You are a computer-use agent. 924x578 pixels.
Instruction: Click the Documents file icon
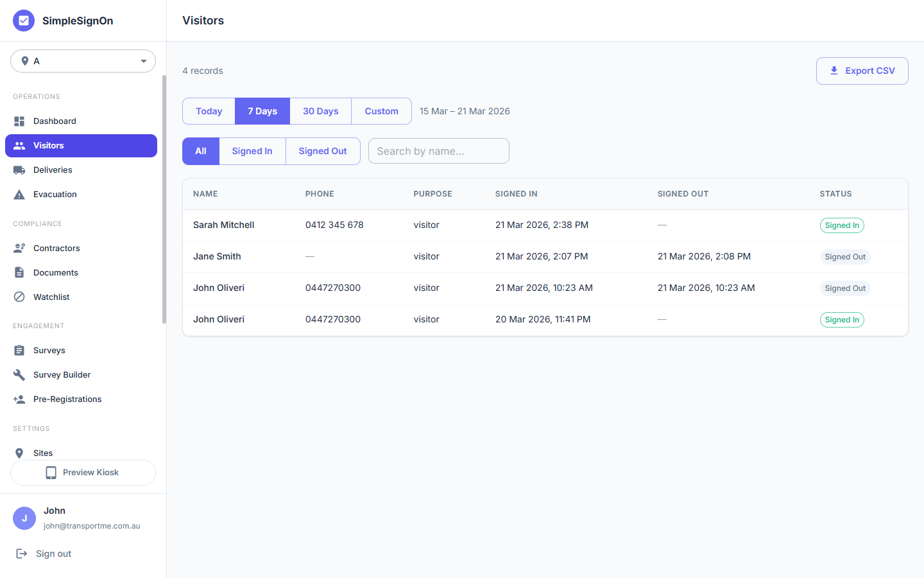click(x=19, y=273)
